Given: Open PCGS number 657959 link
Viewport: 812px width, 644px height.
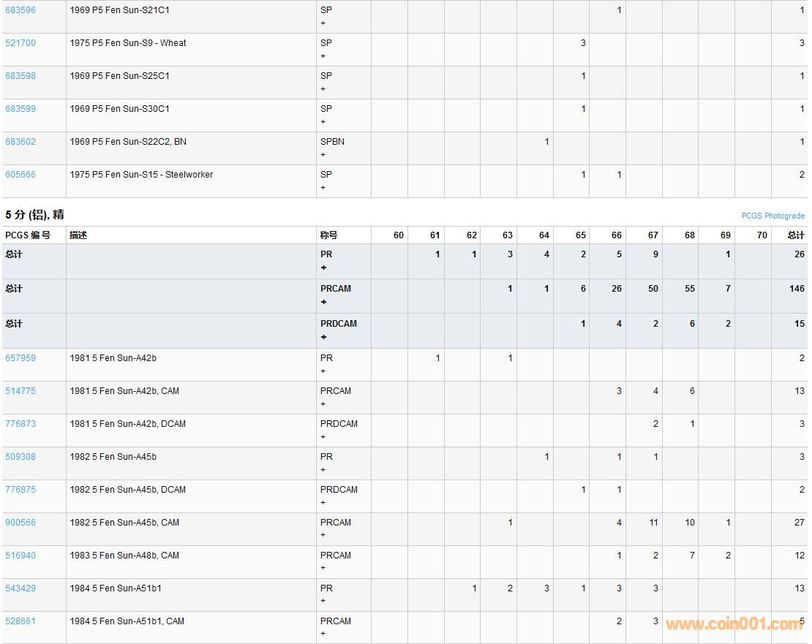Looking at the screenshot, I should tap(20, 358).
